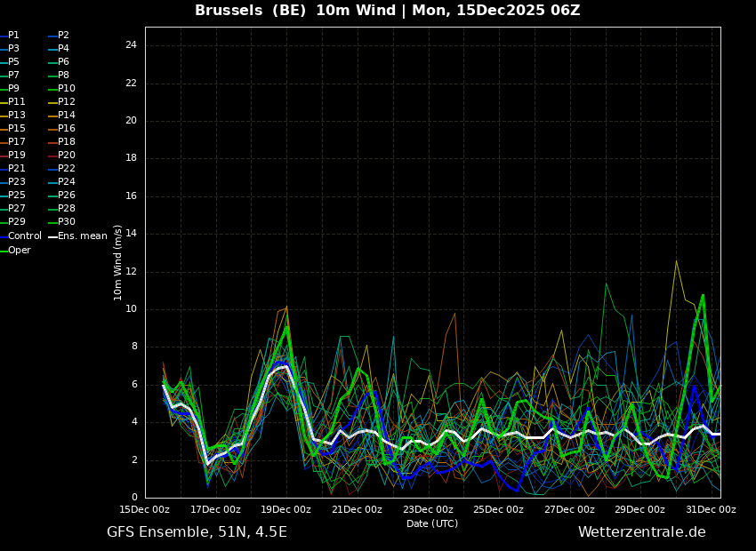Select the P10 legend label
This screenshot has height=551, width=756.
[66, 89]
